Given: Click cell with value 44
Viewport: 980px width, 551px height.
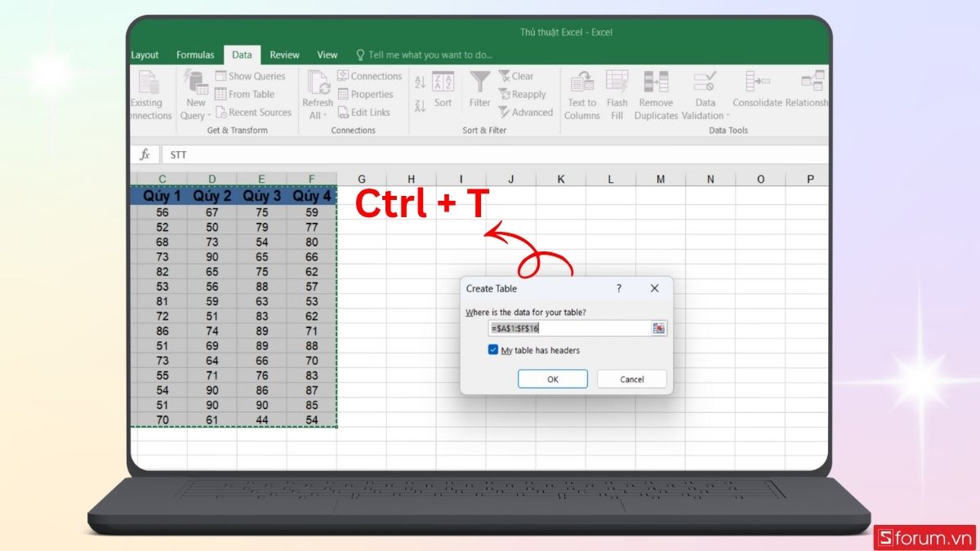Looking at the screenshot, I should [x=262, y=420].
